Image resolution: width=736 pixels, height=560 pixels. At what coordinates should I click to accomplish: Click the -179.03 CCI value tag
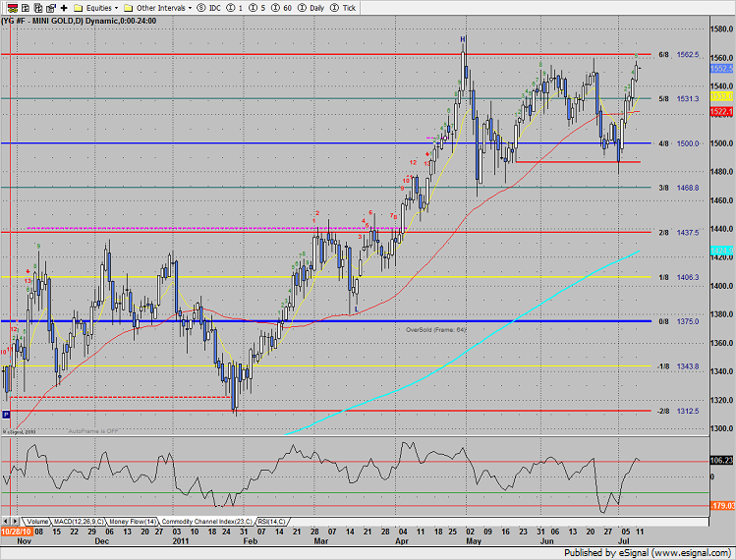(721, 506)
